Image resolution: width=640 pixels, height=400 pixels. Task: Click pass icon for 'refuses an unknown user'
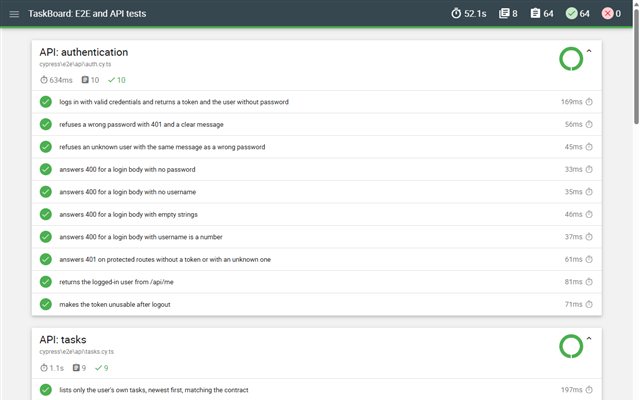coord(46,147)
